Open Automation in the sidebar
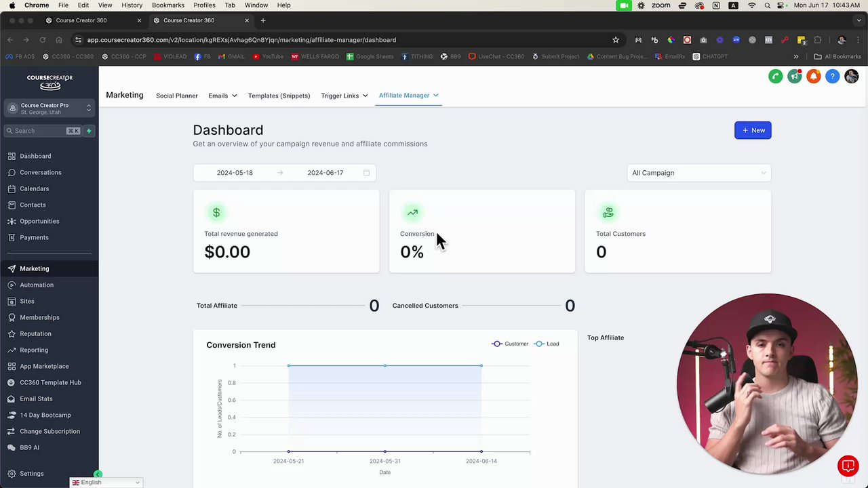 (37, 285)
